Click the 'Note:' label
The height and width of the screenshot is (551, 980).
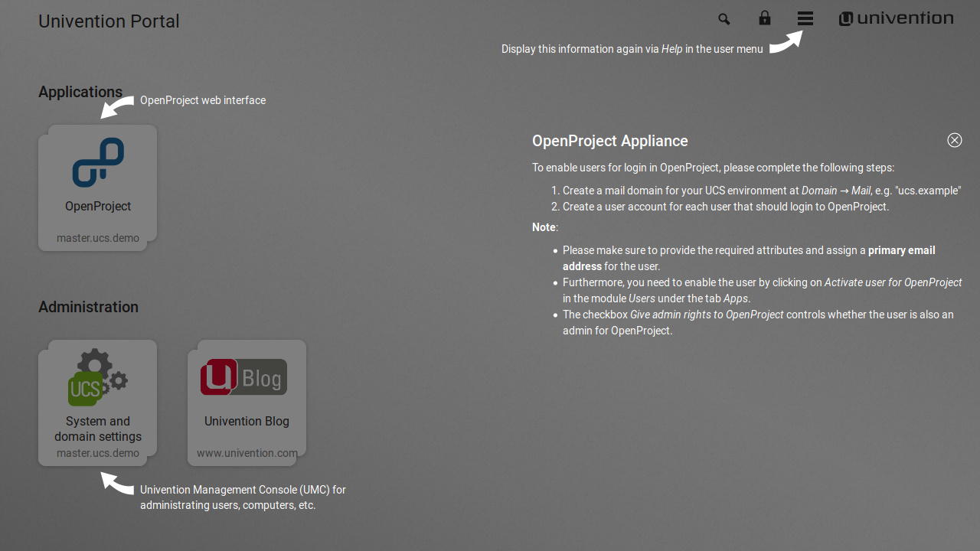tap(545, 227)
